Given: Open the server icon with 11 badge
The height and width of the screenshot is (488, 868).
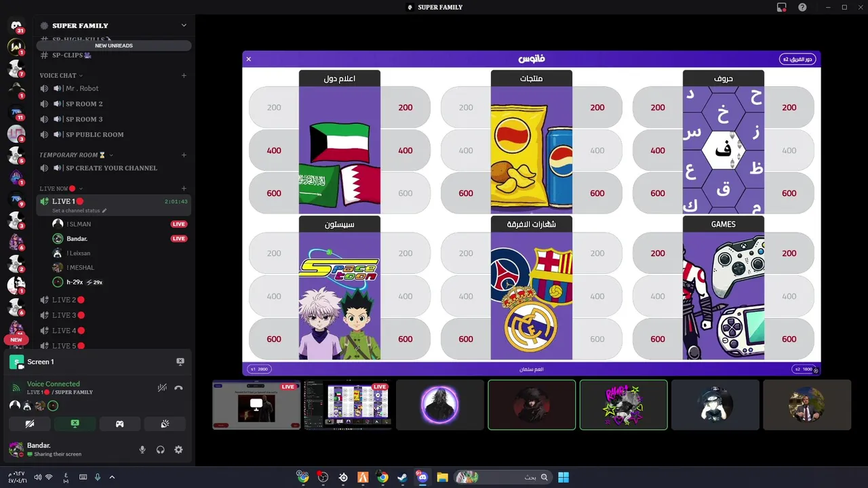Looking at the screenshot, I should [x=16, y=113].
